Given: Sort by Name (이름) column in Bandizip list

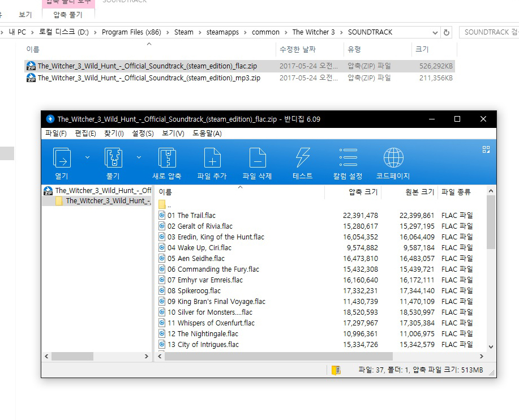Looking at the screenshot, I should 240,192.
